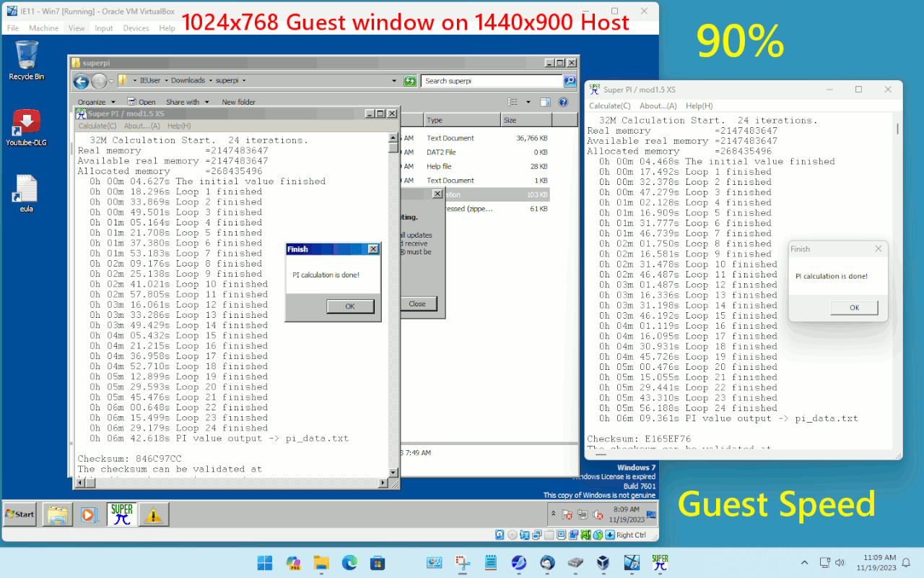This screenshot has width=924, height=578.
Task: Expand hidden icons chevron in host tray
Action: [805, 563]
